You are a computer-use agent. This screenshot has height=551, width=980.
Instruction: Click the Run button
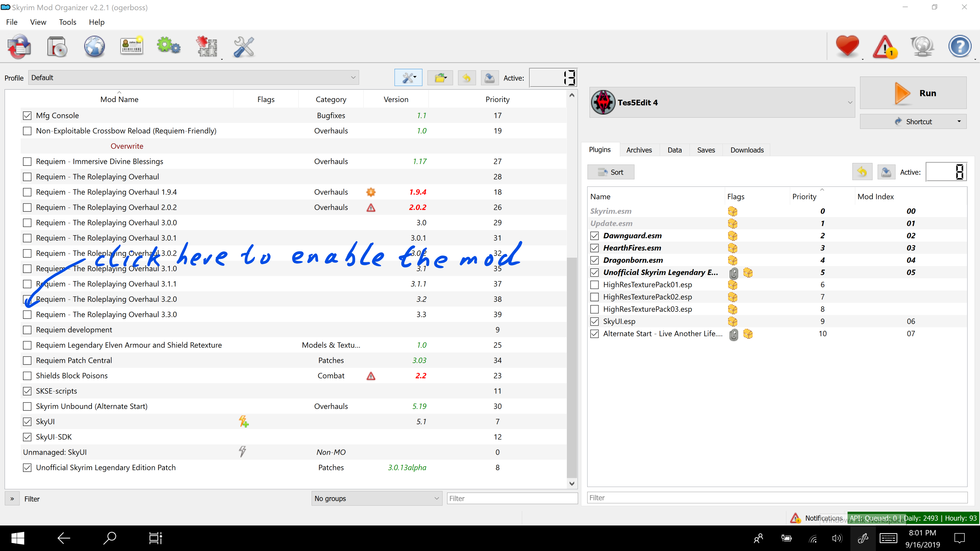[913, 93]
